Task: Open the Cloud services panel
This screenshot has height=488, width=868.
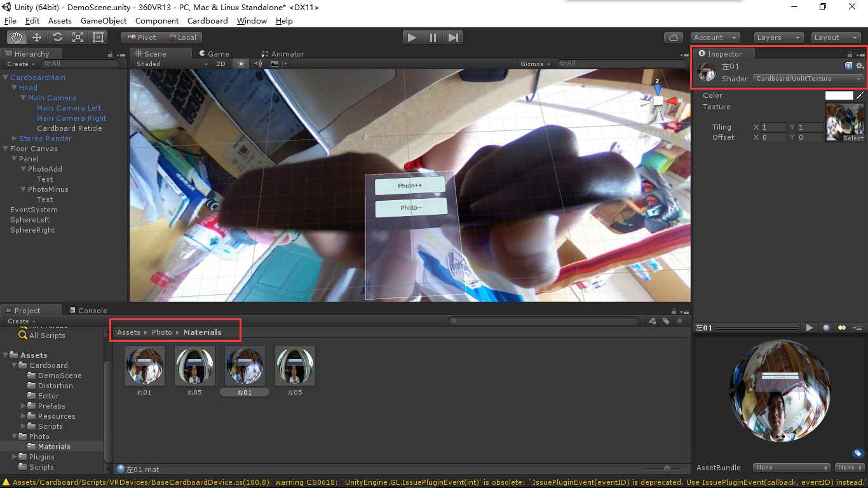Action: click(674, 37)
